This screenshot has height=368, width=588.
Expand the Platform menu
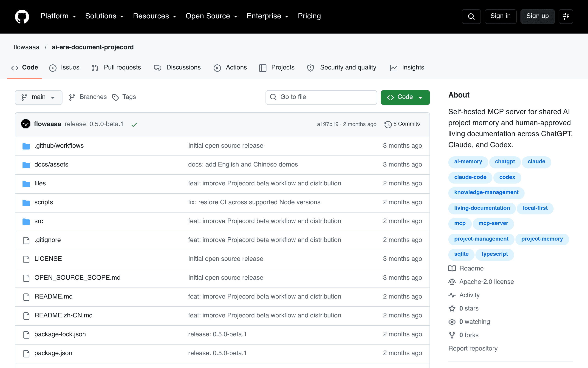pos(58,16)
